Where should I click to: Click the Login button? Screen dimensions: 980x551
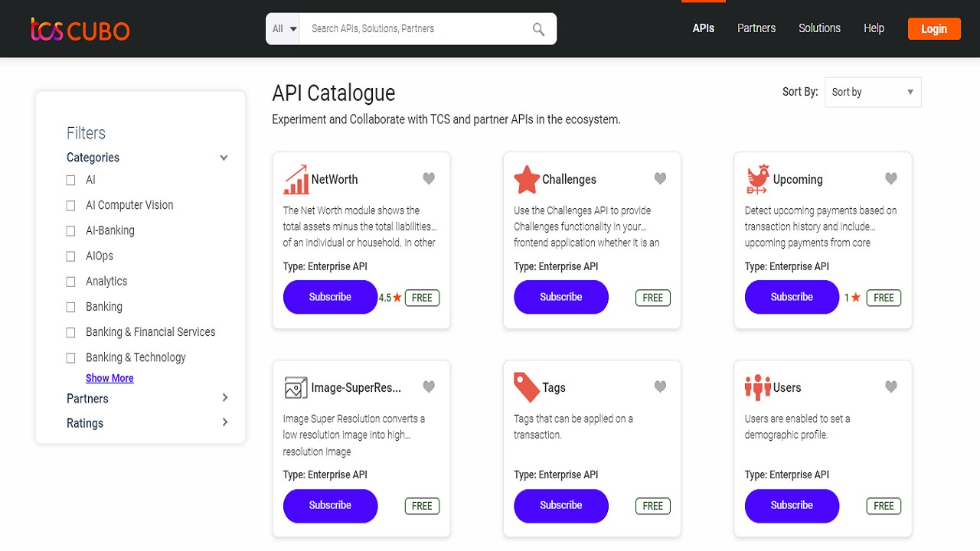click(x=934, y=29)
